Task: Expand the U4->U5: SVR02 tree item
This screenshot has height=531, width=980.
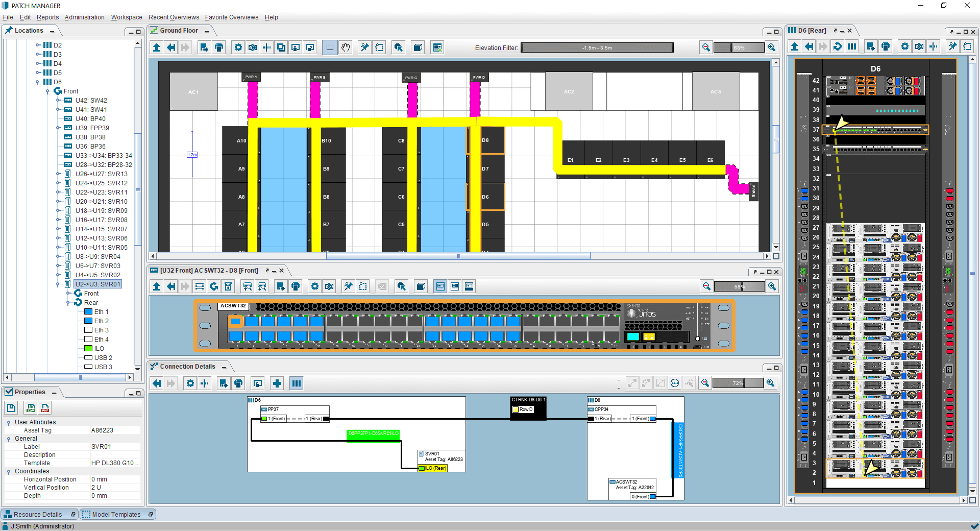Action: tap(59, 275)
